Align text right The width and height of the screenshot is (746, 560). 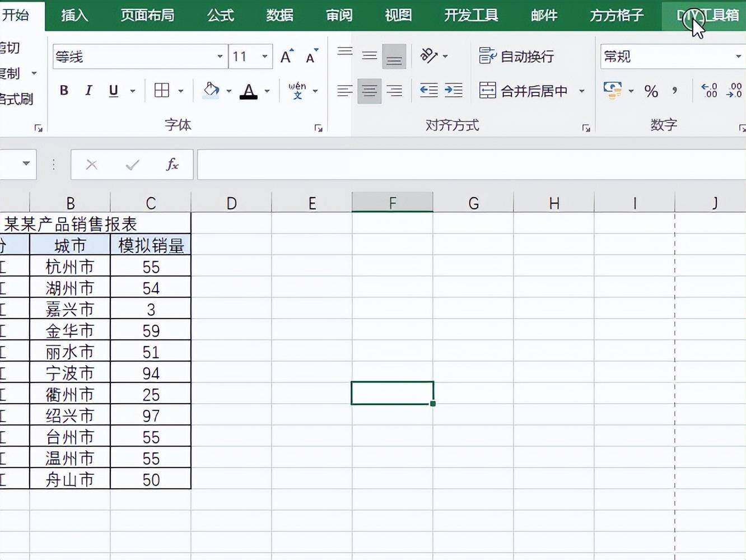coord(394,91)
